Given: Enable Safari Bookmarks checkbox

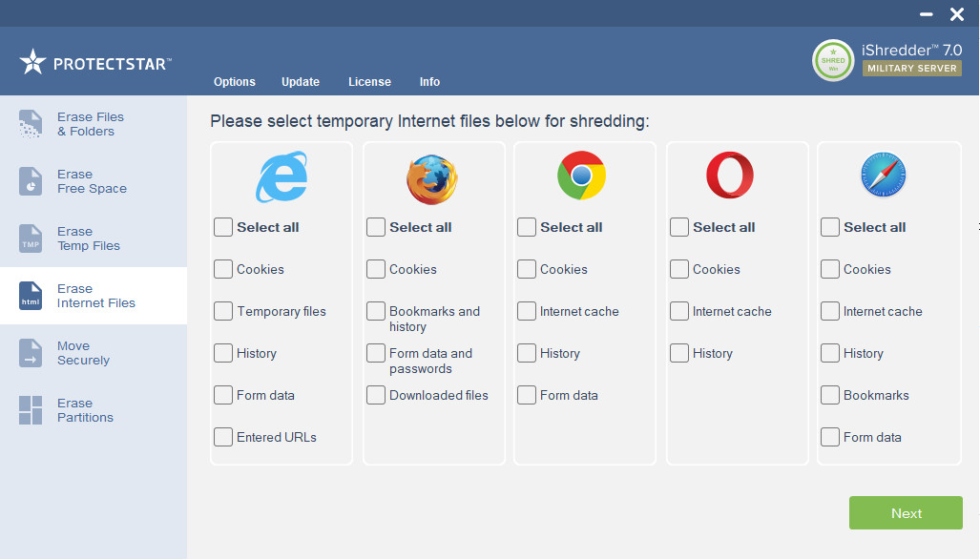Looking at the screenshot, I should click(829, 395).
